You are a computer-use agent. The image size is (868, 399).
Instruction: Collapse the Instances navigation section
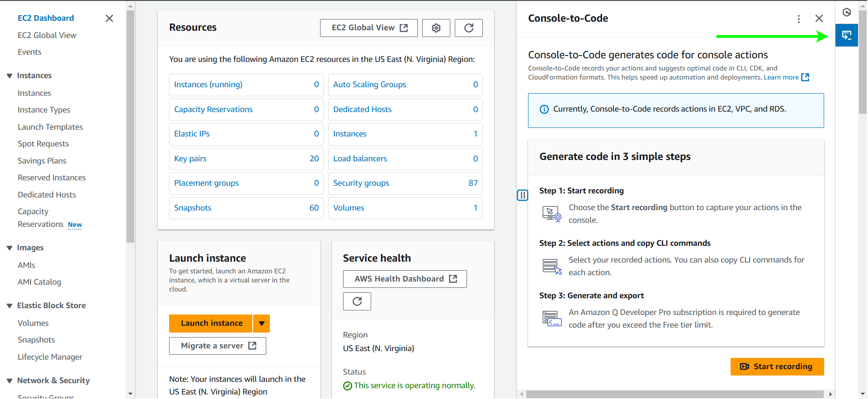9,76
